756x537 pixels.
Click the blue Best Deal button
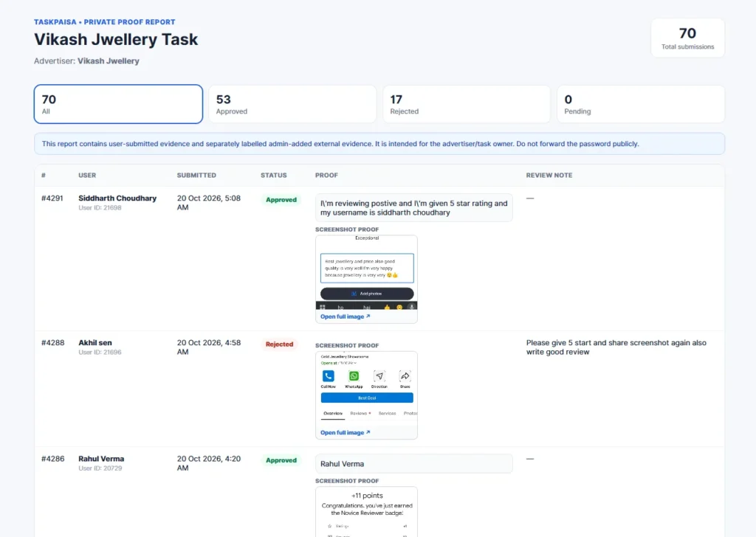tap(367, 398)
